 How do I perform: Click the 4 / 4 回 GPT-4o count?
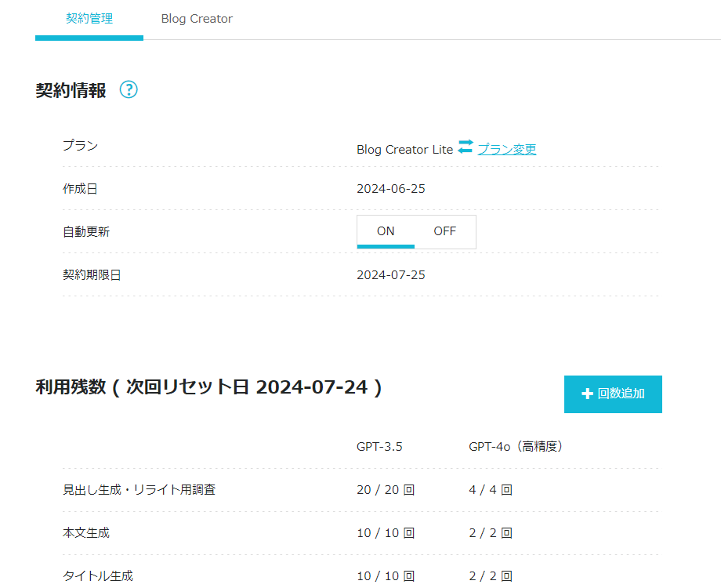(x=491, y=490)
